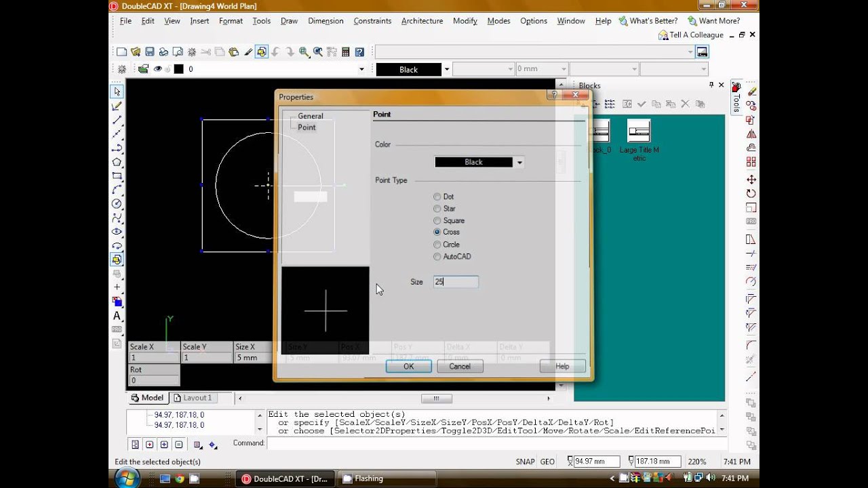Open Print Preview from the toolbar
The width and height of the screenshot is (868, 488).
coord(178,52)
